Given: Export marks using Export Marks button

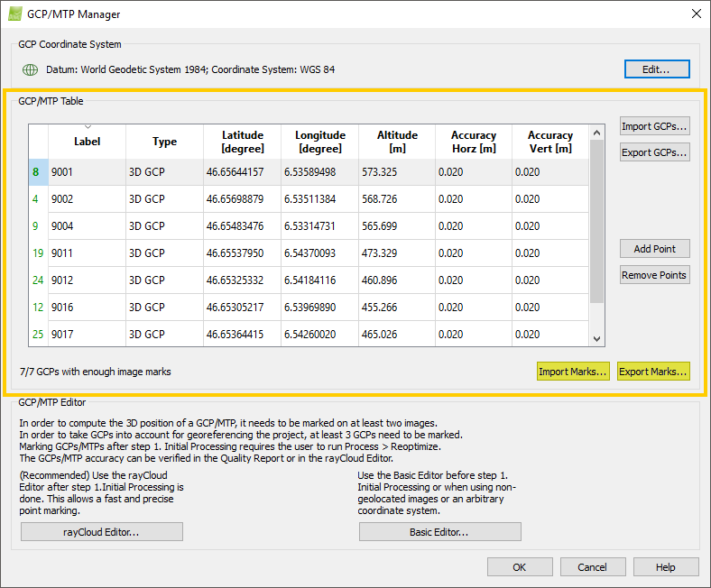Looking at the screenshot, I should 653,371.
